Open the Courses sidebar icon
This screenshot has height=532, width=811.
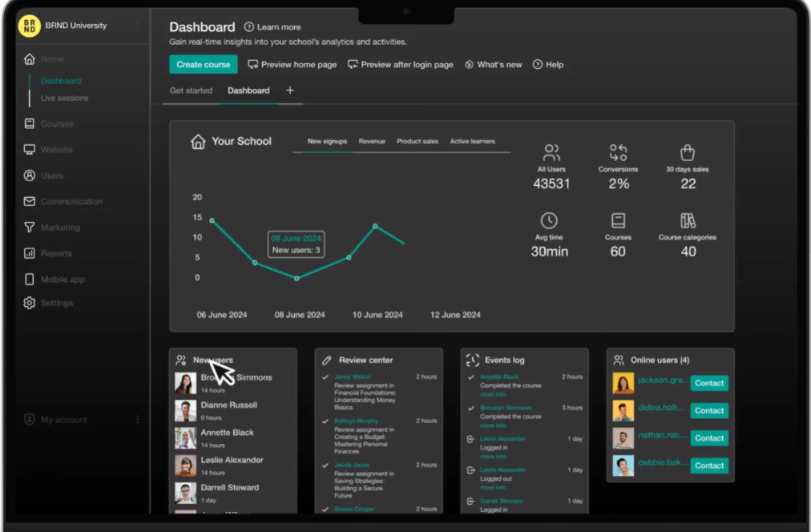pos(30,123)
